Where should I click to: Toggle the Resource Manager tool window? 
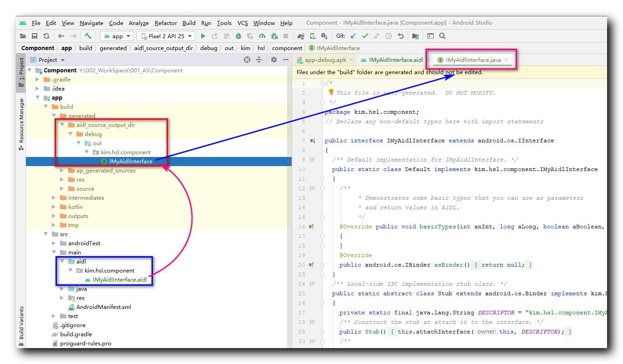(x=21, y=124)
